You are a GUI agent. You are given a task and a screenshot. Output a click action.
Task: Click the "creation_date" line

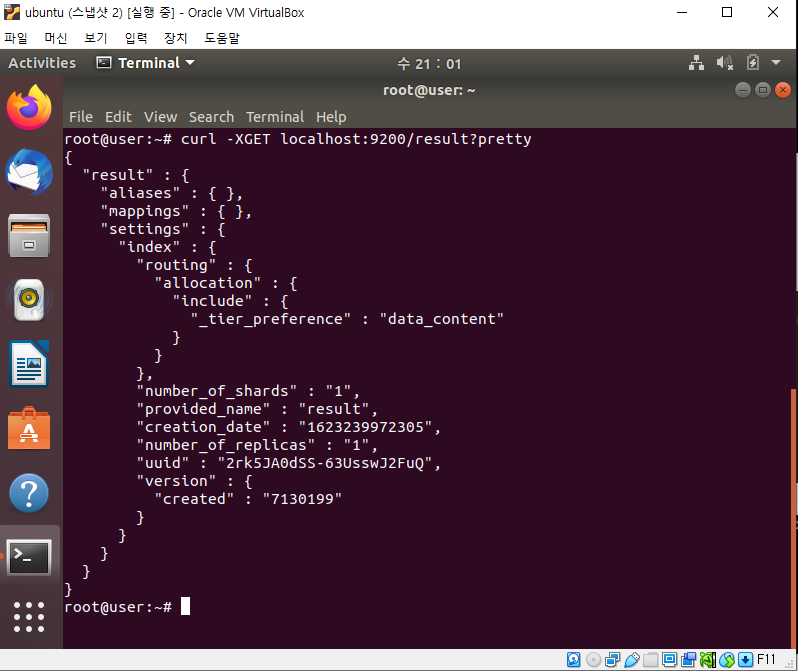click(x=288, y=427)
